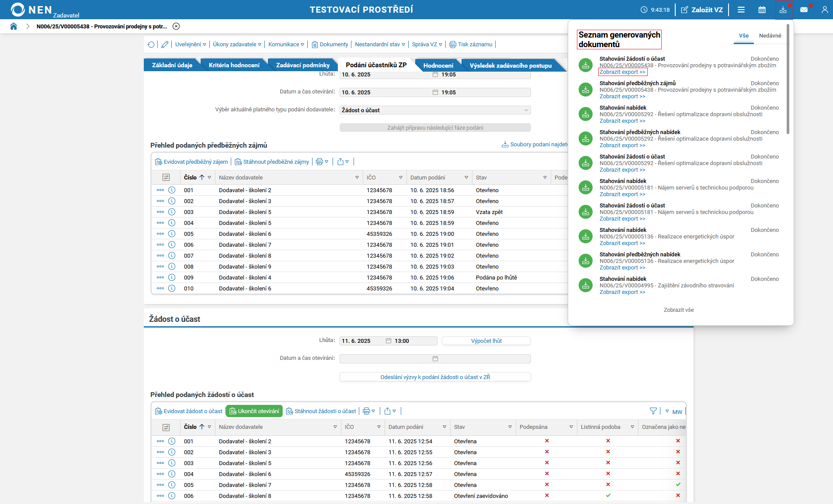The height and width of the screenshot is (504, 833).
Task: Click the user profile icon
Action: pyautogui.click(x=824, y=10)
